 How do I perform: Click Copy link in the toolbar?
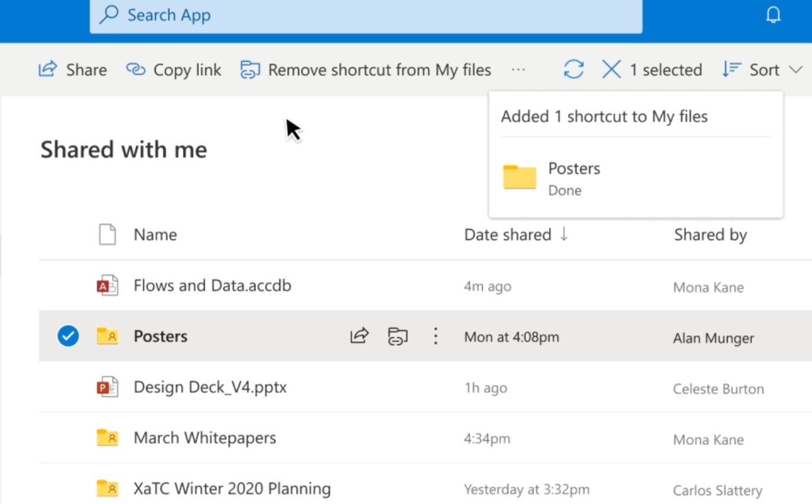(174, 70)
